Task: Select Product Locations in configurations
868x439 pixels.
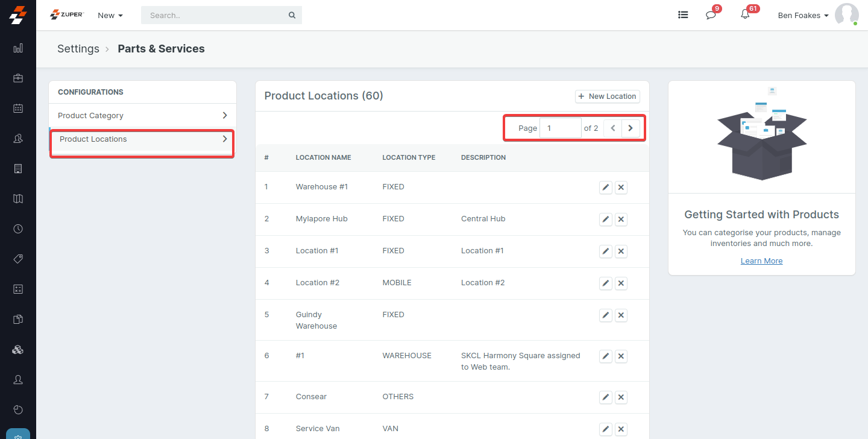Action: (142, 139)
